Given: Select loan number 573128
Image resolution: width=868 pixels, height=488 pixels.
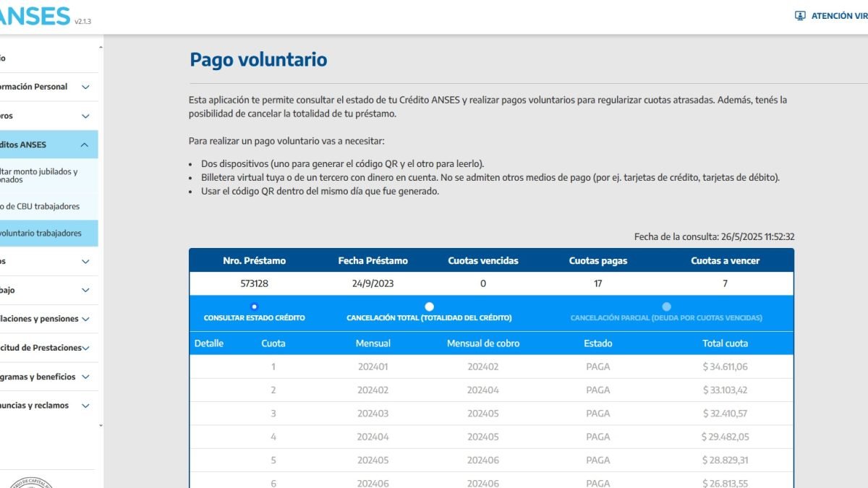Looking at the screenshot, I should click(254, 283).
